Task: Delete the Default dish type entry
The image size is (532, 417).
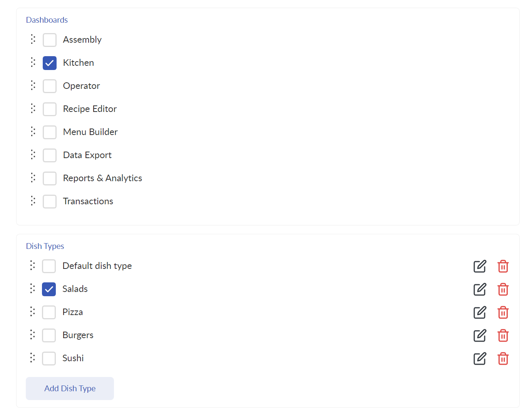Action: 503,266
